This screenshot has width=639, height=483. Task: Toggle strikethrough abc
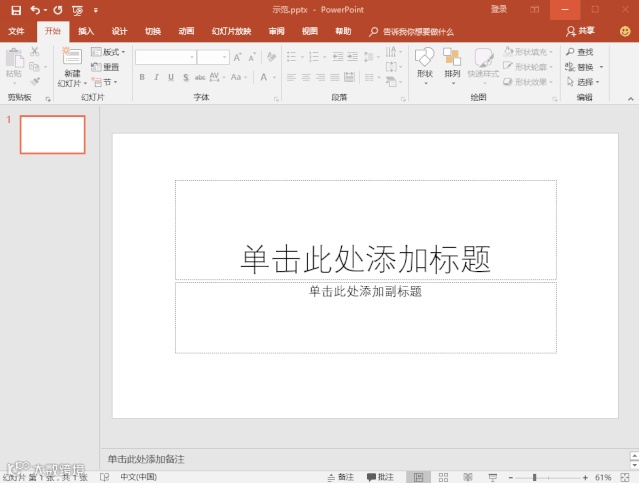(x=200, y=77)
